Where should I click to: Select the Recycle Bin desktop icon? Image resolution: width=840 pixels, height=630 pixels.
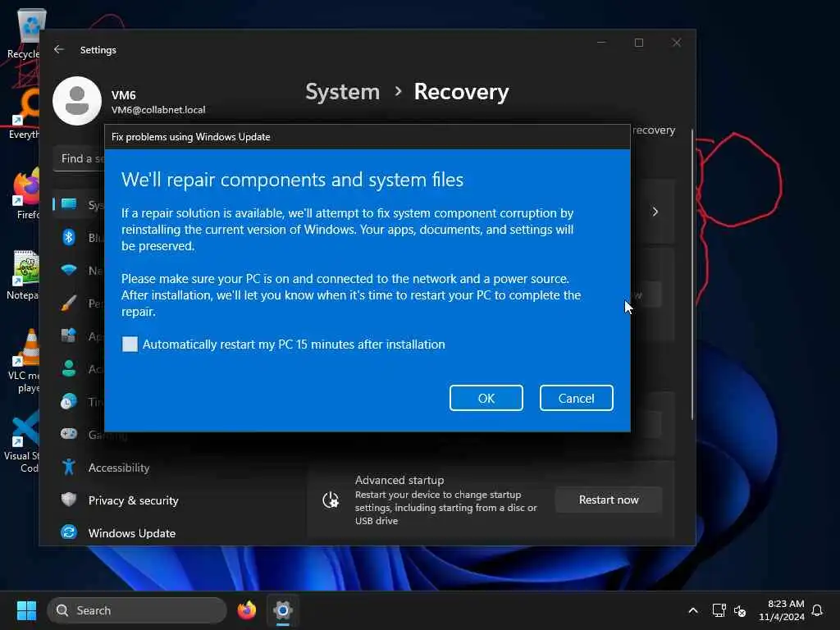tap(25, 33)
